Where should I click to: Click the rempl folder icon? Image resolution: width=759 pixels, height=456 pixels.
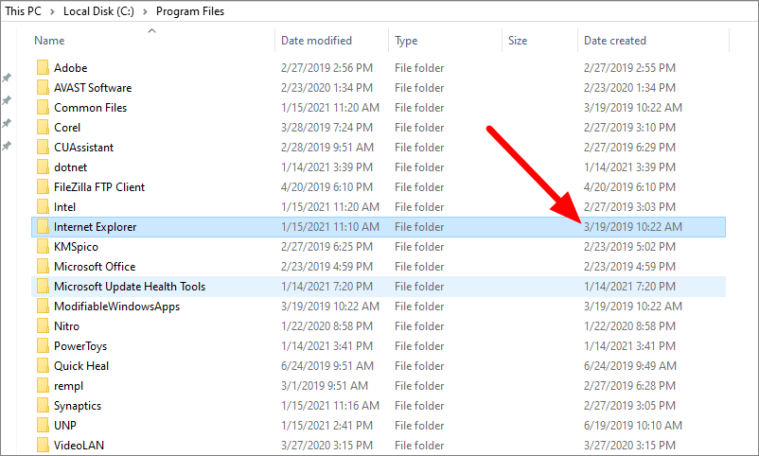coord(43,385)
